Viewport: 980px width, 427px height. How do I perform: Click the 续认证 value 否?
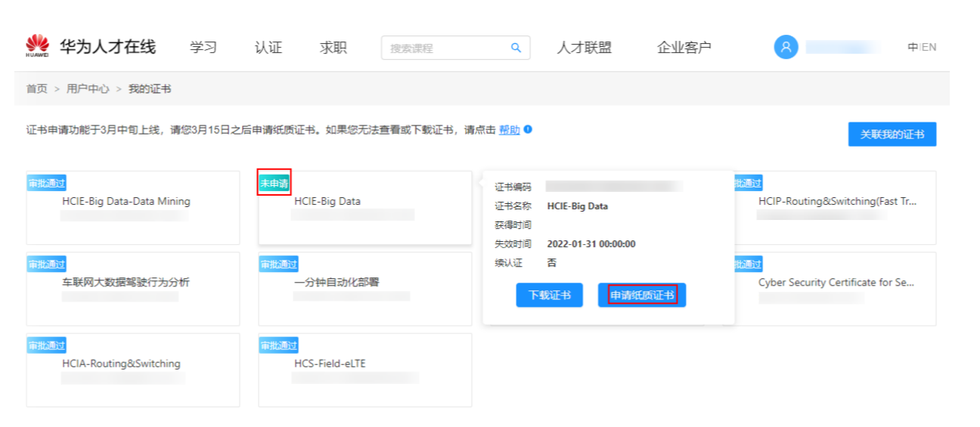click(x=551, y=263)
